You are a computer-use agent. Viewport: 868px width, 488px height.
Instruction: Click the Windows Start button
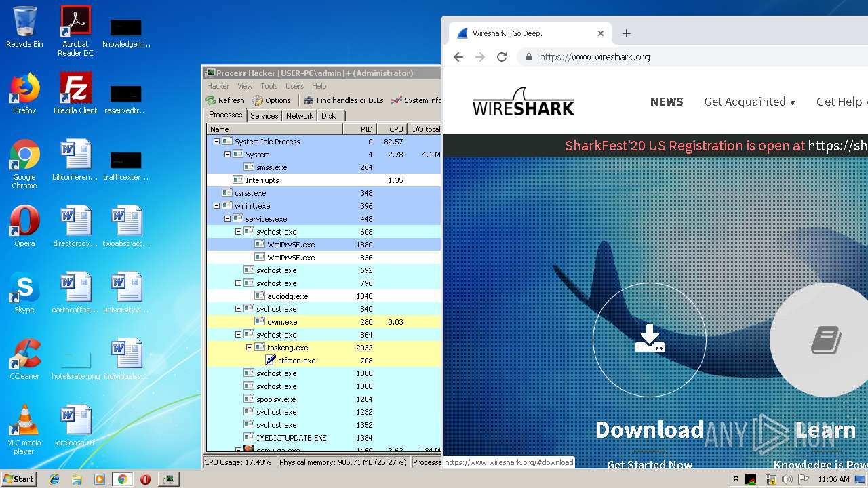click(19, 479)
